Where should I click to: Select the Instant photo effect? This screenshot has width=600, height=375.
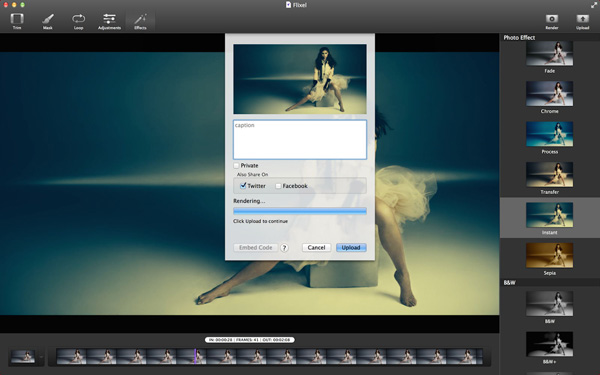click(549, 215)
